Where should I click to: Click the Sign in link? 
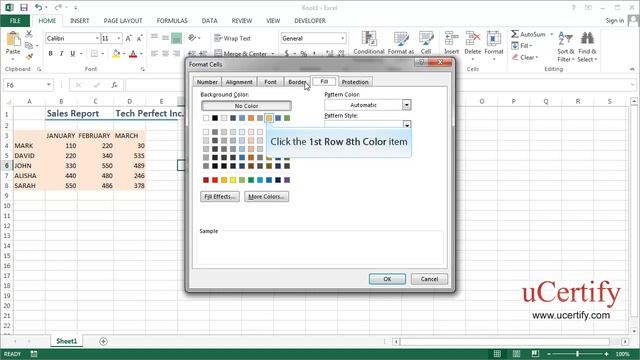click(x=615, y=20)
